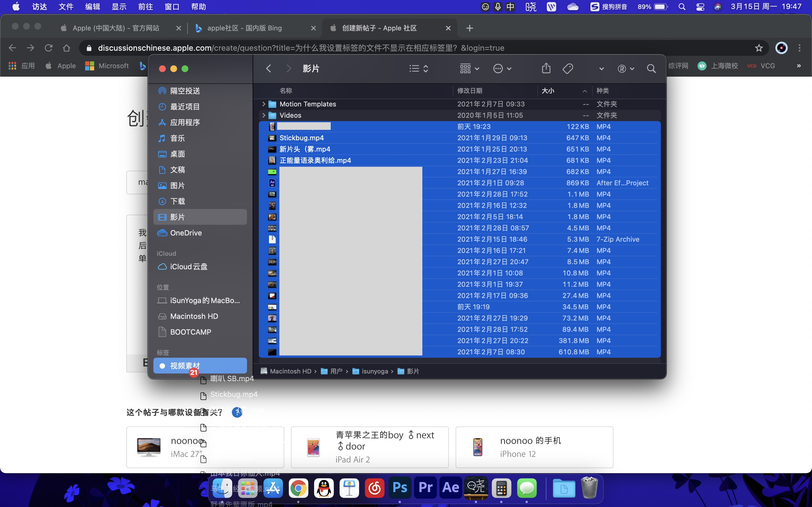Sort by the 大小 column header

[x=548, y=91]
